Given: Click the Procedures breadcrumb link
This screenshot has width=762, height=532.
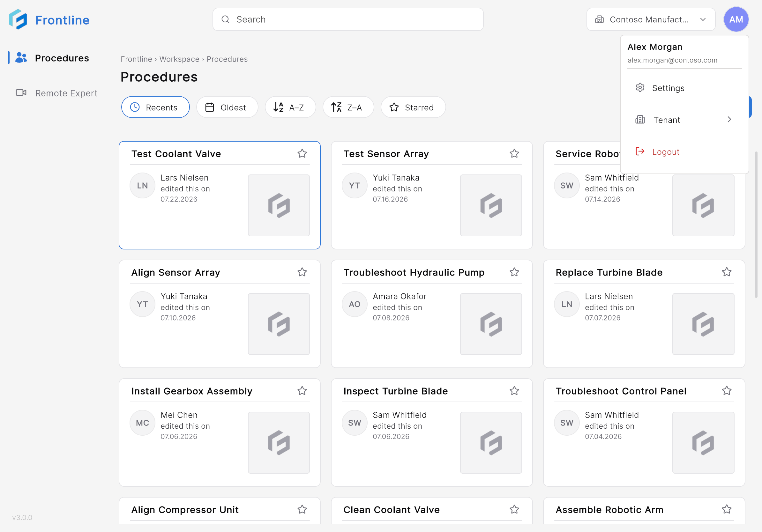Looking at the screenshot, I should [227, 59].
